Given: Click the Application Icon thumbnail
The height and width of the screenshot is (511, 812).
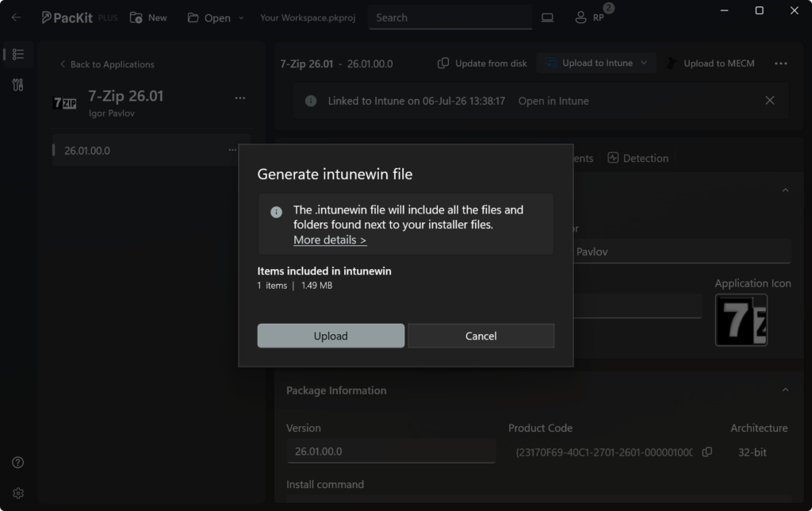Looking at the screenshot, I should click(741, 320).
